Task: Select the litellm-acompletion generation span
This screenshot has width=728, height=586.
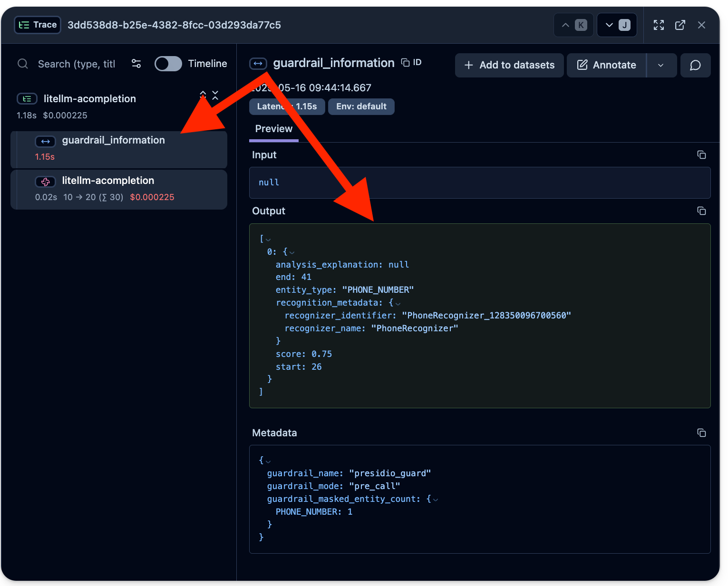Action: (108, 181)
